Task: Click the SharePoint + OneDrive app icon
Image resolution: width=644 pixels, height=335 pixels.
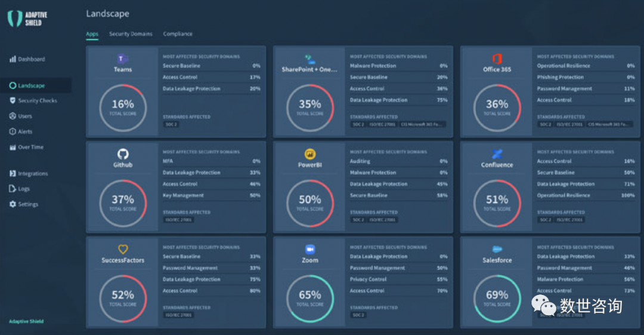Action: 309,59
